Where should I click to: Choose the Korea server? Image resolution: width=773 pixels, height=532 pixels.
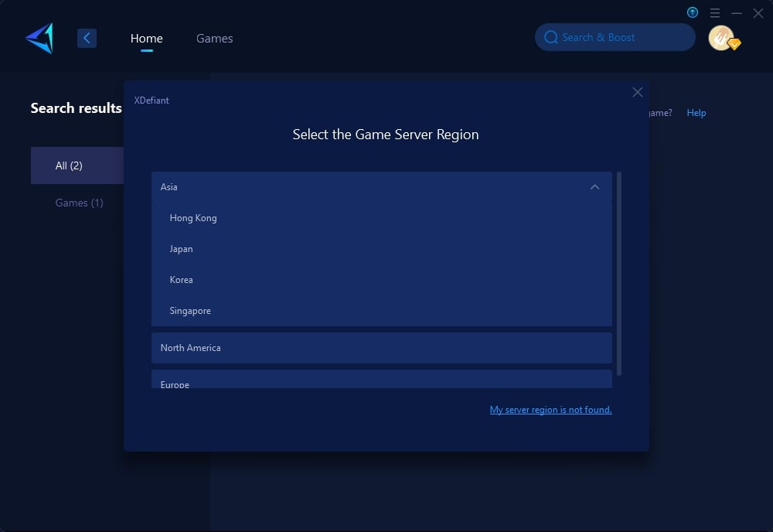tap(382, 280)
